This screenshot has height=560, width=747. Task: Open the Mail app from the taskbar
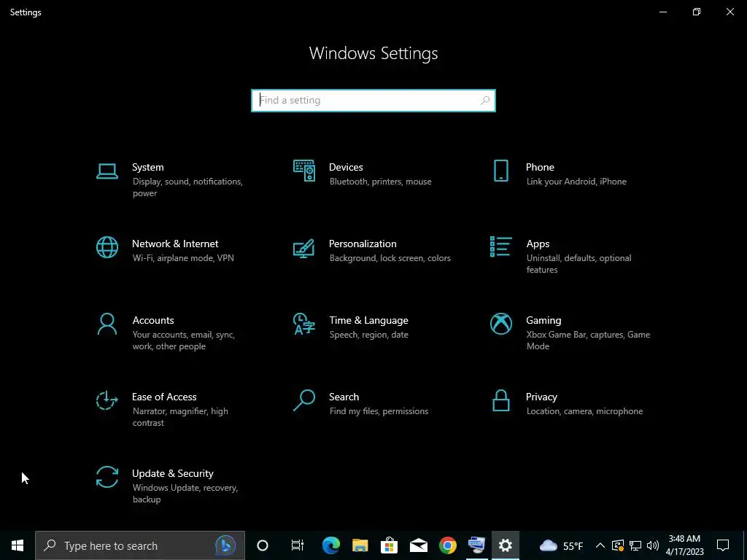pyautogui.click(x=418, y=545)
